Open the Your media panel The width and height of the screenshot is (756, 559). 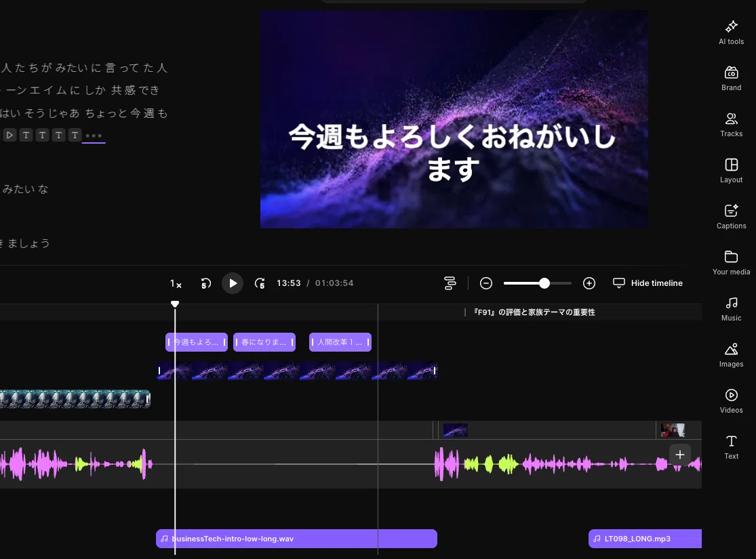[731, 263]
